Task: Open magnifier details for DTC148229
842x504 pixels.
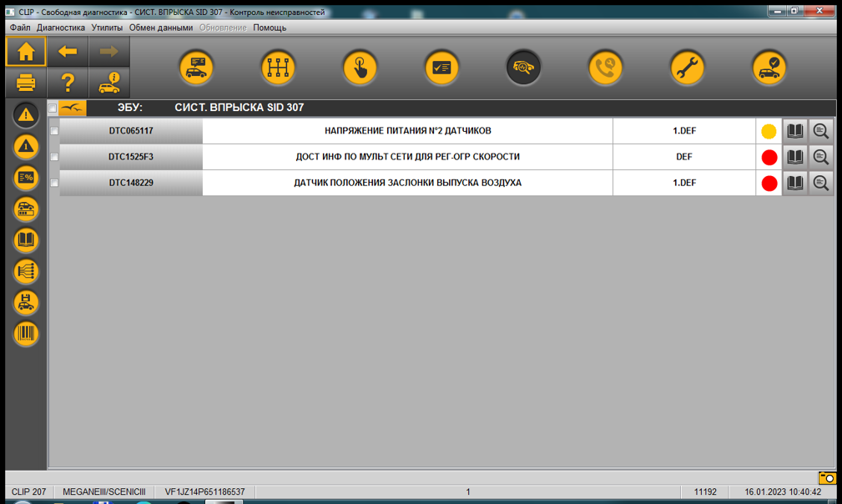Action: 820,183
